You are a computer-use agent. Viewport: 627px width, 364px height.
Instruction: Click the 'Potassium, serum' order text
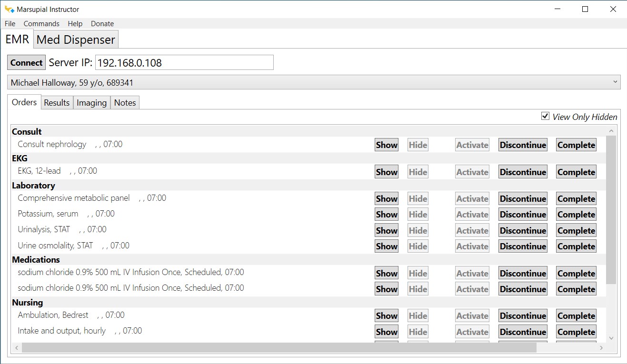[48, 213]
